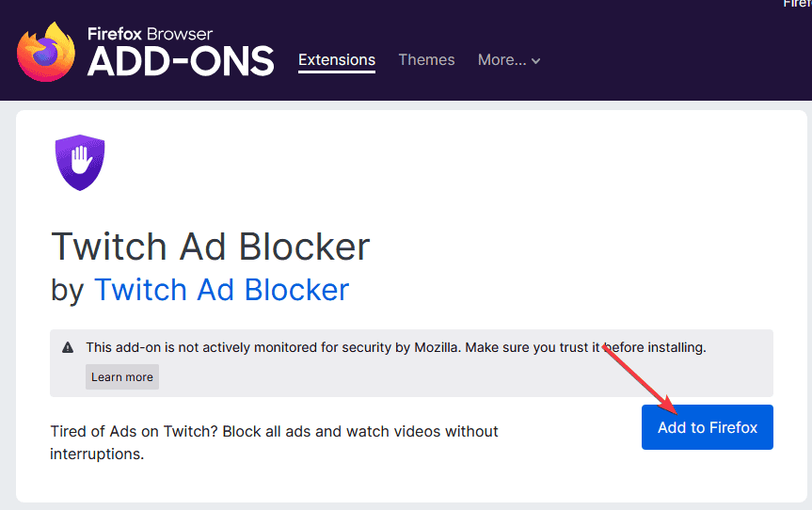The image size is (812, 510).
Task: Click the Firefox logo icon
Action: (46, 52)
